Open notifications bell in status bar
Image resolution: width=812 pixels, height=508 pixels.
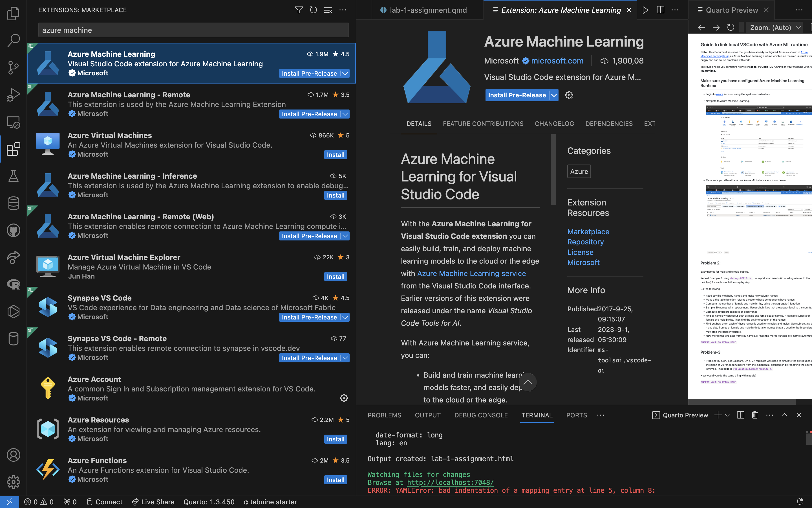point(800,502)
